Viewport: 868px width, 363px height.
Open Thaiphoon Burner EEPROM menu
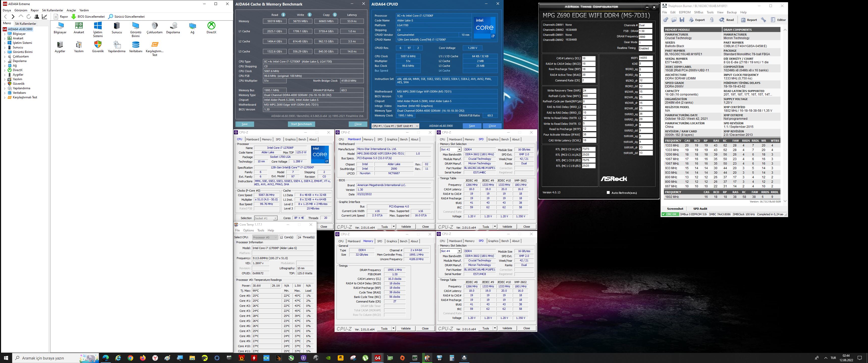coord(685,12)
